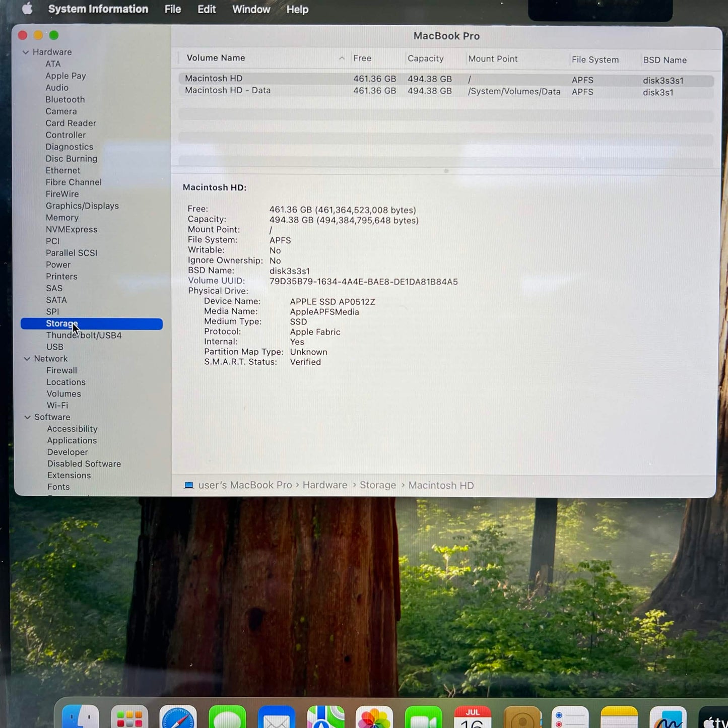Select Diagnostics in the sidebar
The height and width of the screenshot is (728, 728).
coord(70,147)
